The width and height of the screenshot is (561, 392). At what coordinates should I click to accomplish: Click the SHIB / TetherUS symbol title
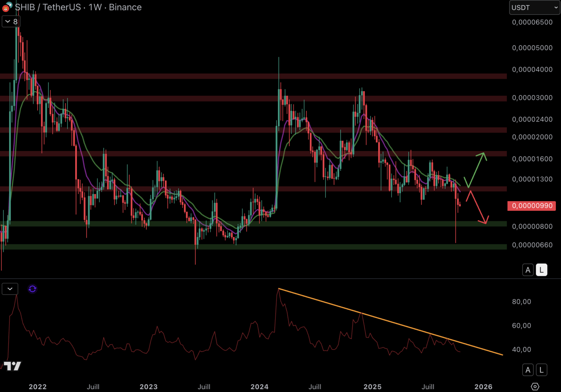point(78,7)
